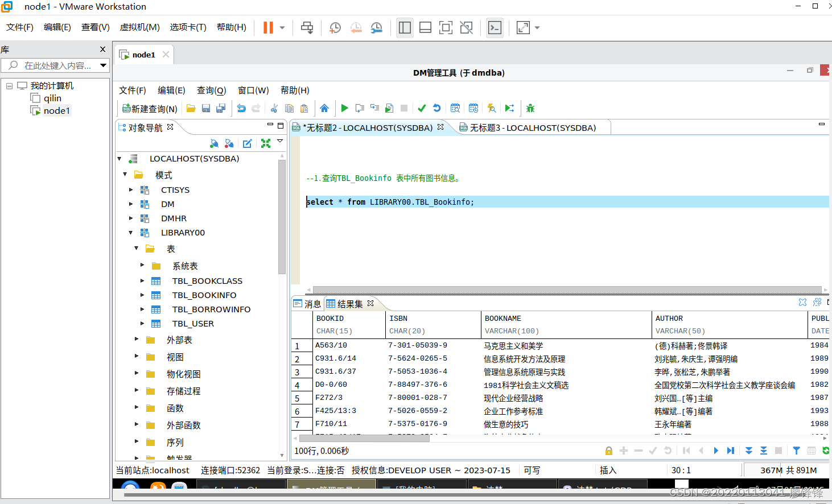Click the green-arrow format SQL icon
The height and width of the screenshot is (504, 832).
[510, 108]
